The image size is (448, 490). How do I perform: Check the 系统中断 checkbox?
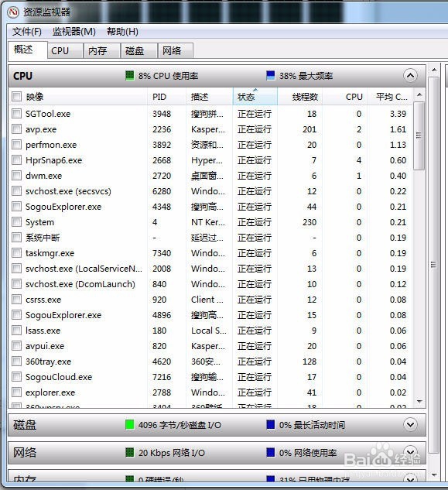16,238
